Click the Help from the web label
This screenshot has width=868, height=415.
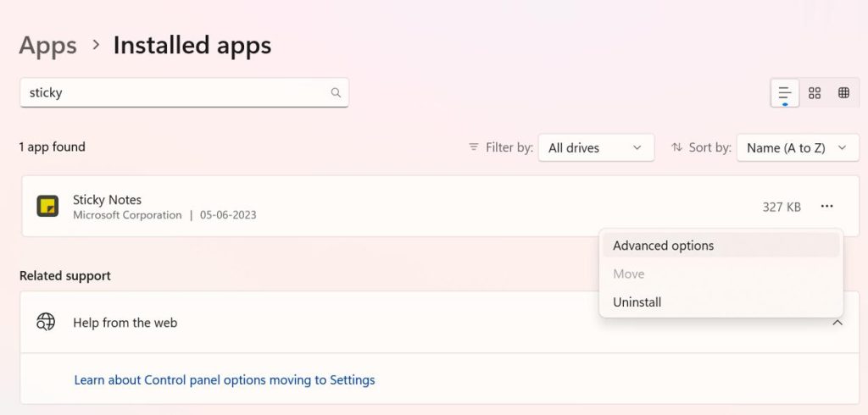125,323
